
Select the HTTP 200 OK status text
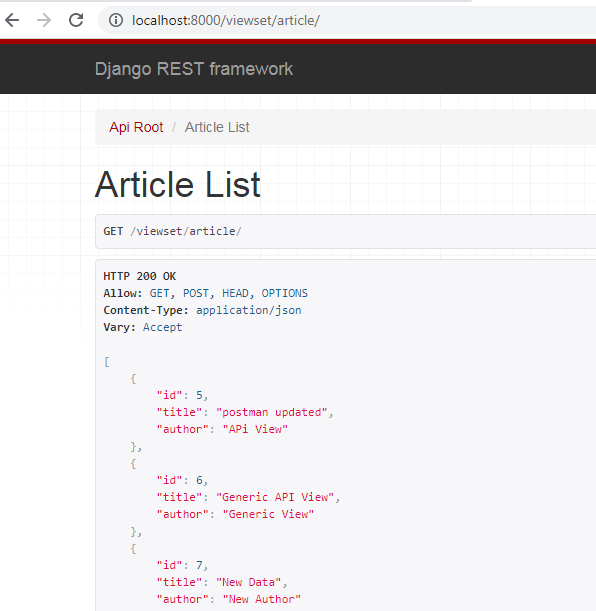tap(139, 276)
